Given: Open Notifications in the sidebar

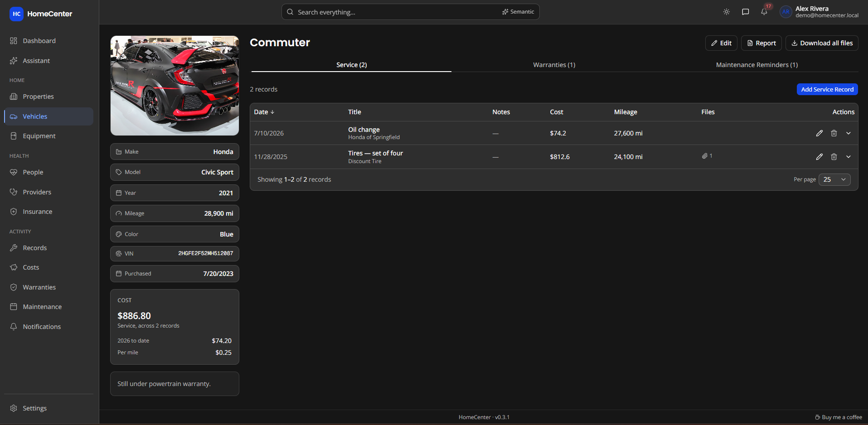Looking at the screenshot, I should pyautogui.click(x=48, y=327).
